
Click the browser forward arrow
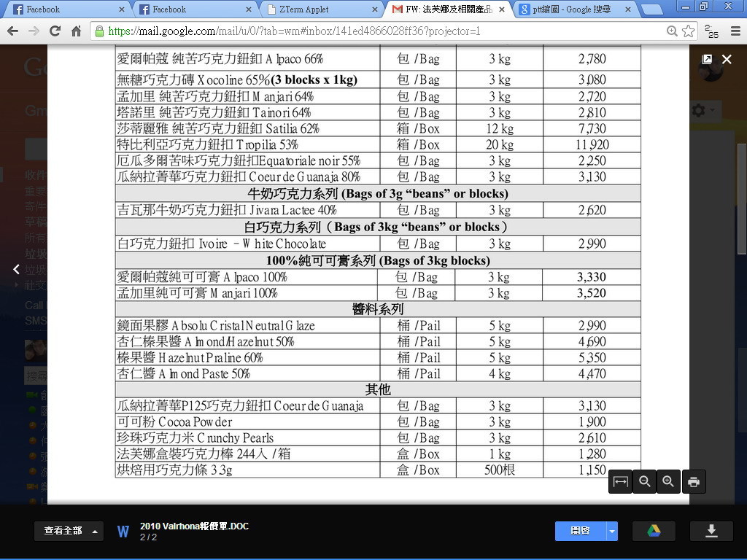34,31
